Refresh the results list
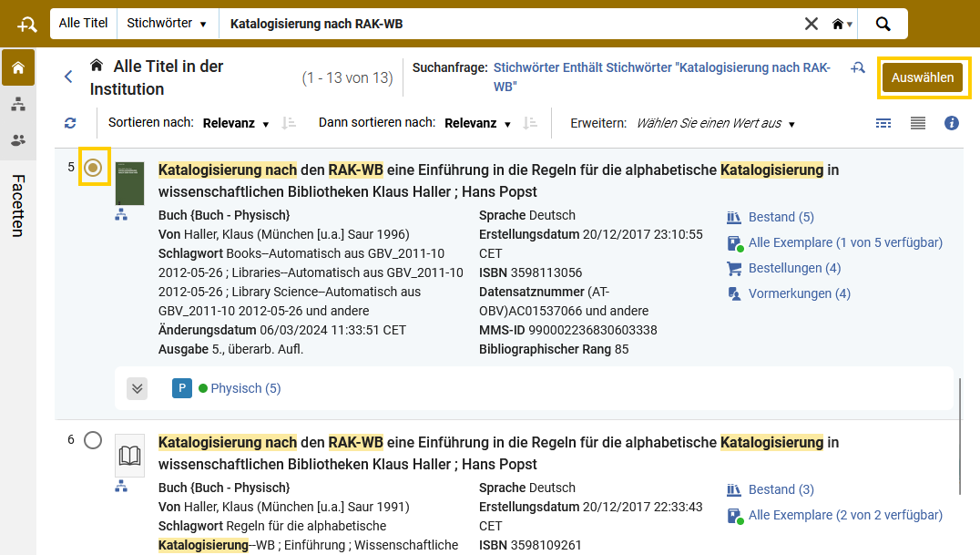Image resolution: width=980 pixels, height=555 pixels. [70, 123]
